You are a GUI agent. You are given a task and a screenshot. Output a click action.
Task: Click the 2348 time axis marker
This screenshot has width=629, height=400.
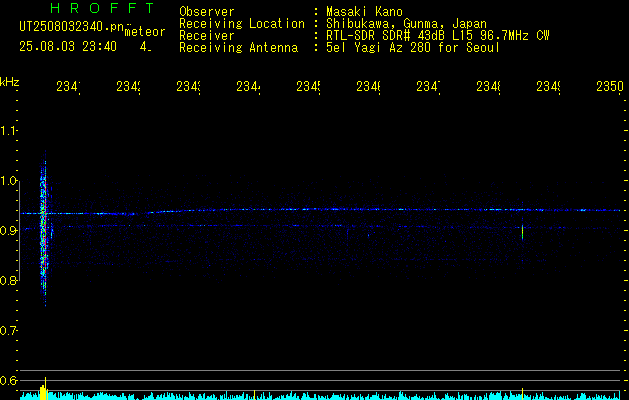[x=488, y=86]
